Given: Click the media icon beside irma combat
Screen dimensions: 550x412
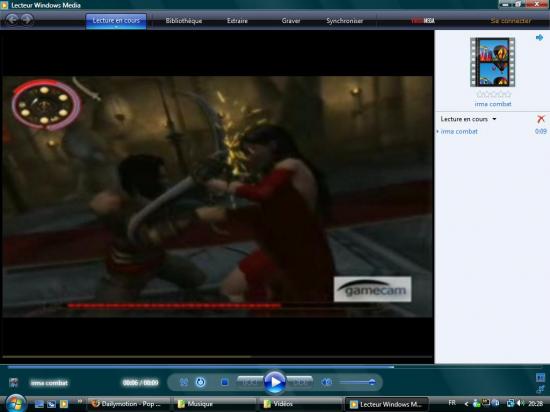Looking at the screenshot, I should coord(13,383).
